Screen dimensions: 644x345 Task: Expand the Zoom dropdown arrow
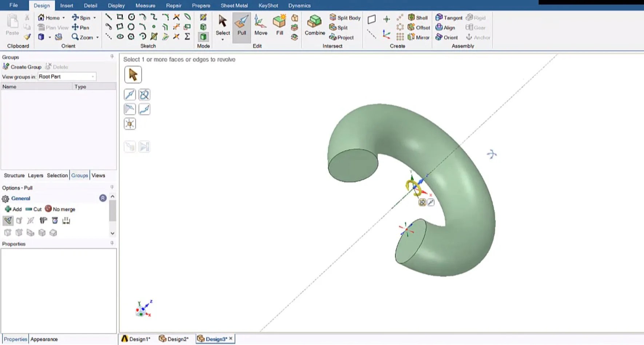click(98, 37)
